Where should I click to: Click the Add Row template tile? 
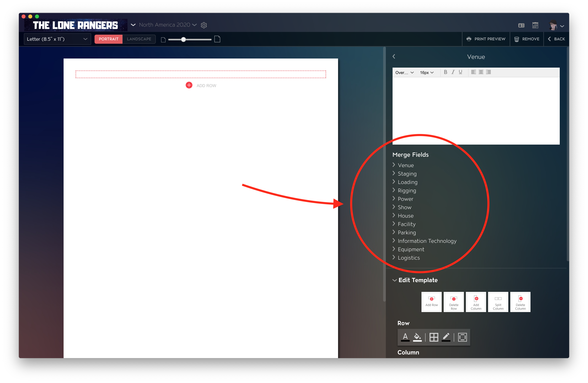[x=431, y=302]
